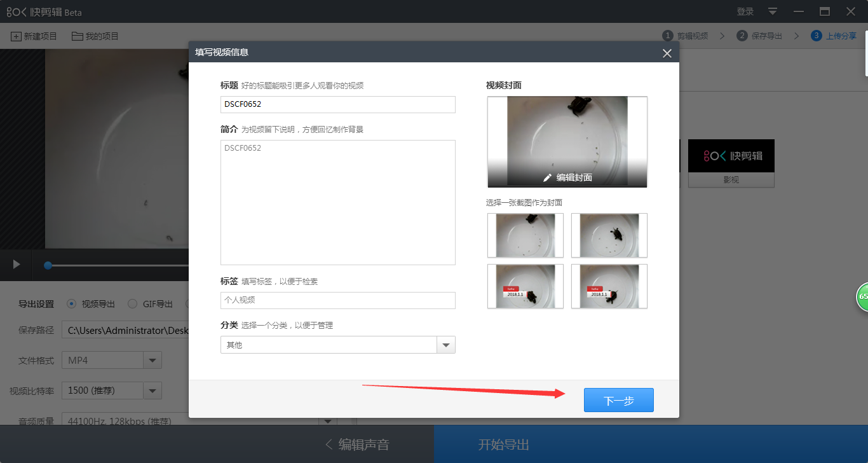Click the 开始导出 button
The width and height of the screenshot is (868, 463).
502,444
